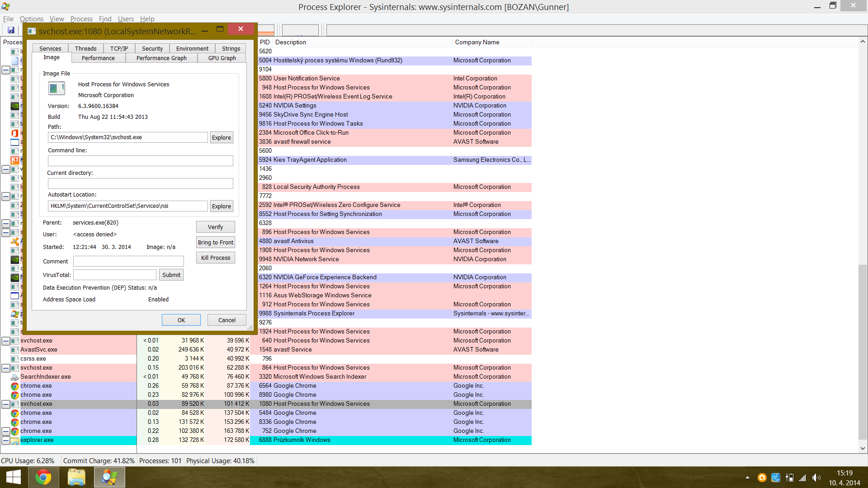868x488 pixels.
Task: Click the explorer.exe folder icon
Action: pyautogui.click(x=14, y=440)
